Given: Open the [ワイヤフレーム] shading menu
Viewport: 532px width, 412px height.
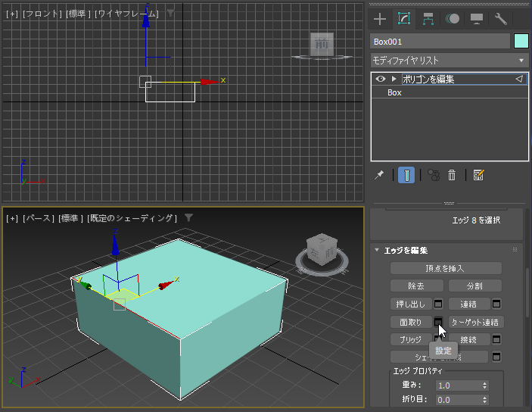Looking at the screenshot, I should coord(127,14).
